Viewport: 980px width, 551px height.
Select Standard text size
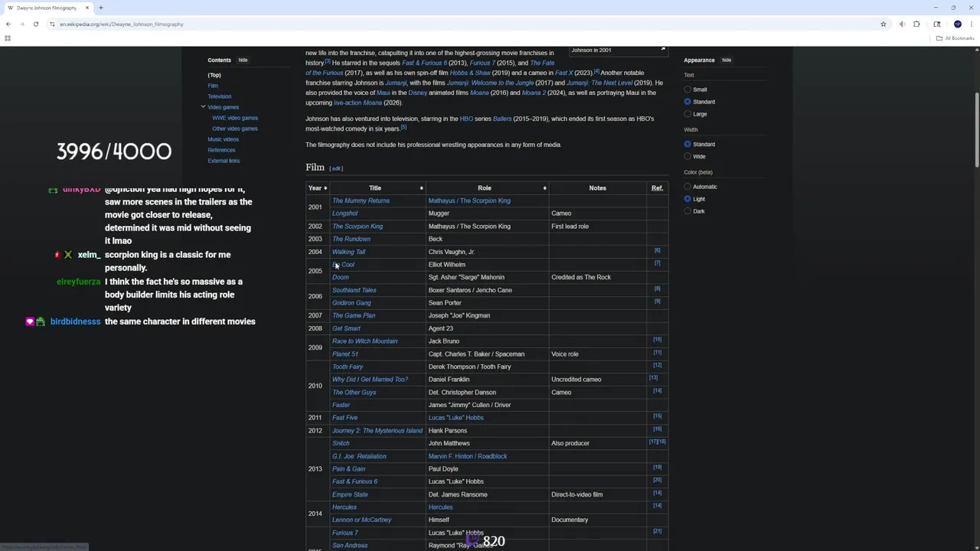coord(688,102)
